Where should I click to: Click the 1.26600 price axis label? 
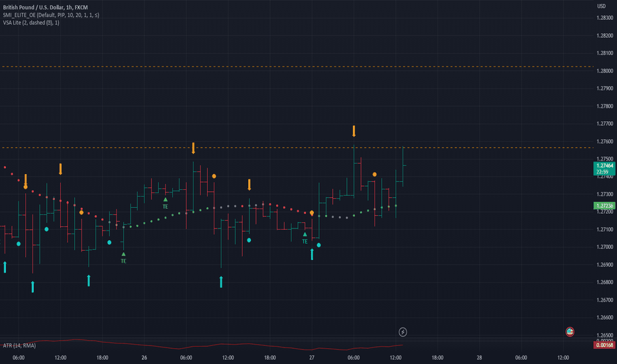[605, 317]
